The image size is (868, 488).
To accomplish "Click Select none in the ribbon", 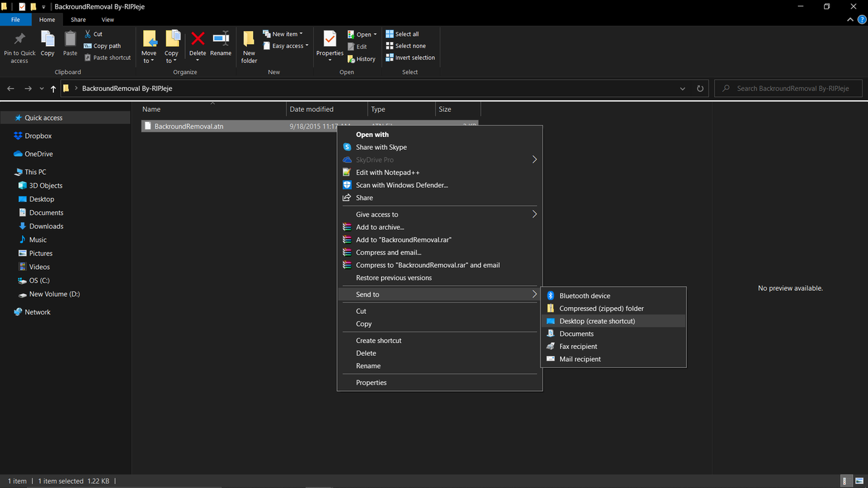I will tap(406, 46).
